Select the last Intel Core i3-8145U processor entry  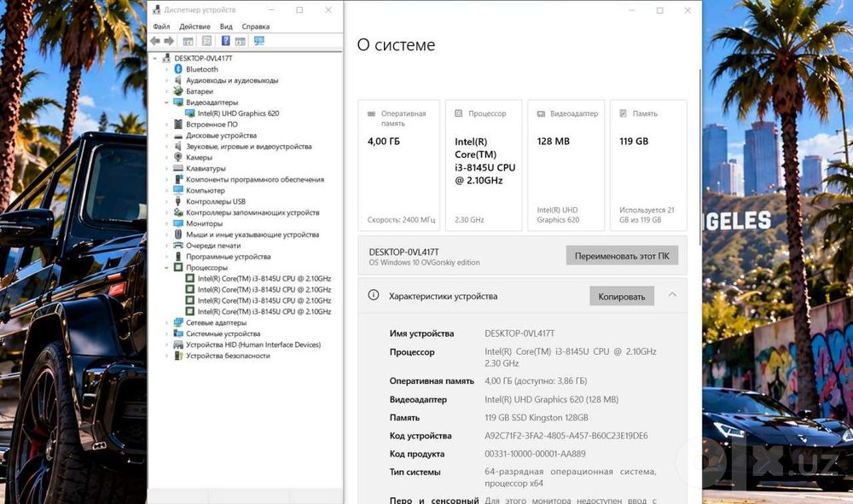(x=264, y=311)
